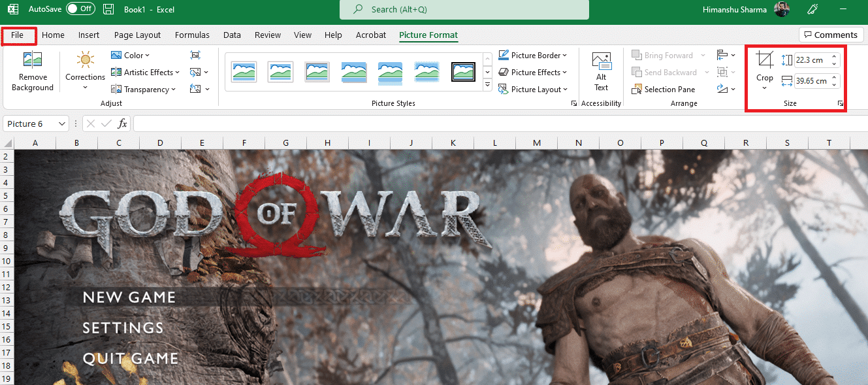The image size is (868, 385).
Task: Select column D header
Action: coord(160,143)
